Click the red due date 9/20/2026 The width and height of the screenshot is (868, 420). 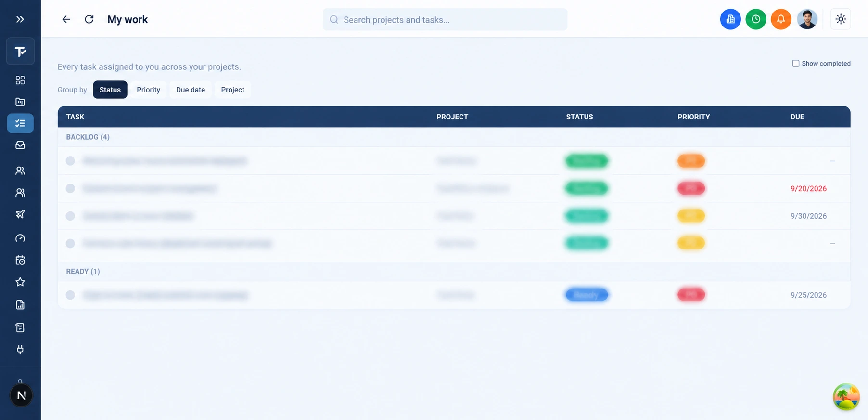808,189
